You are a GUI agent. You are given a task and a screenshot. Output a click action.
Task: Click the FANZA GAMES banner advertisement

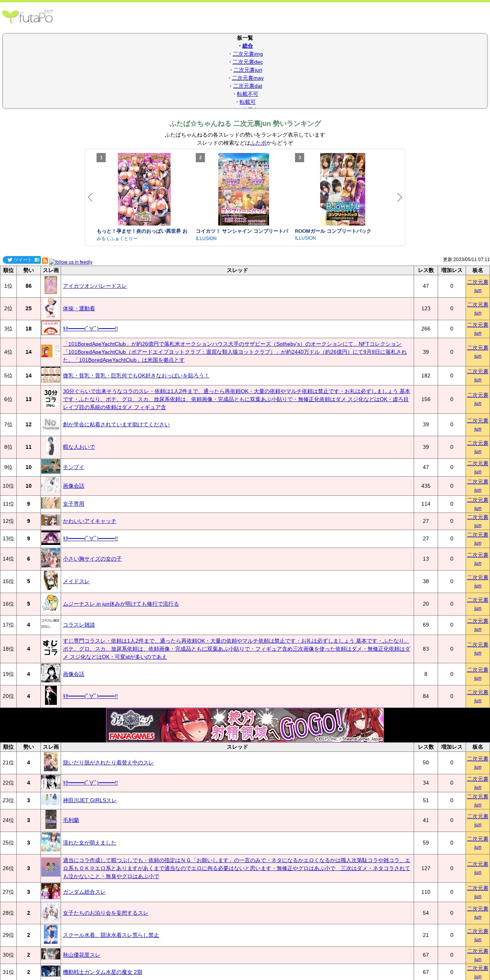[x=245, y=725]
